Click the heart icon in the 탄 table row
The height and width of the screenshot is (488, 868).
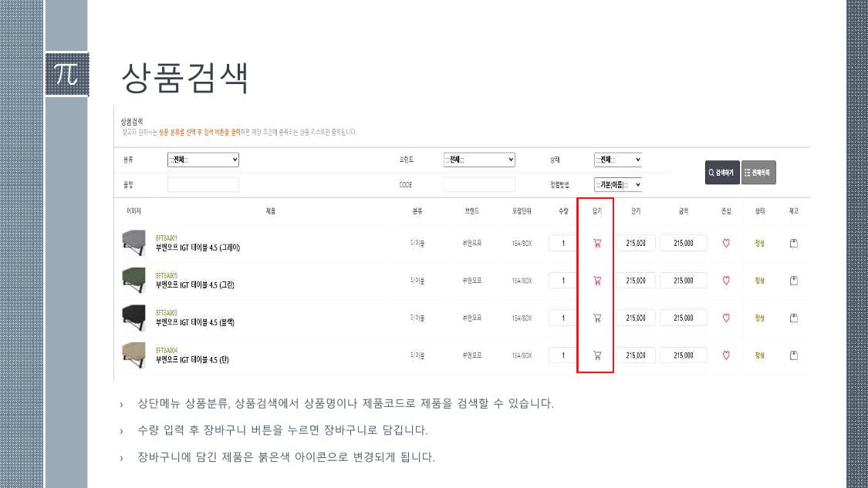(x=726, y=355)
